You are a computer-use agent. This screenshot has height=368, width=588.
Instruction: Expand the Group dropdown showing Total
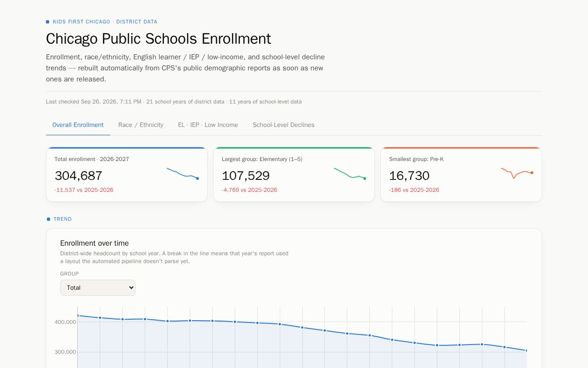click(98, 287)
